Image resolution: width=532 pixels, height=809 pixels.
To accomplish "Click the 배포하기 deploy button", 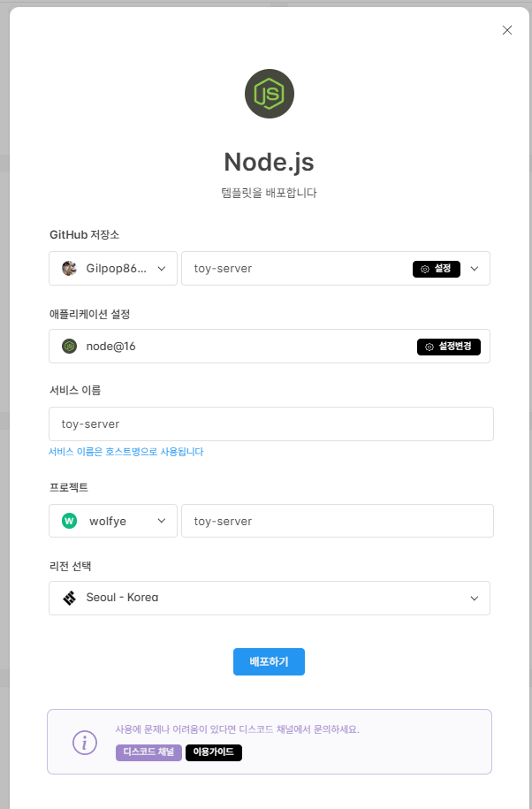I will [269, 662].
